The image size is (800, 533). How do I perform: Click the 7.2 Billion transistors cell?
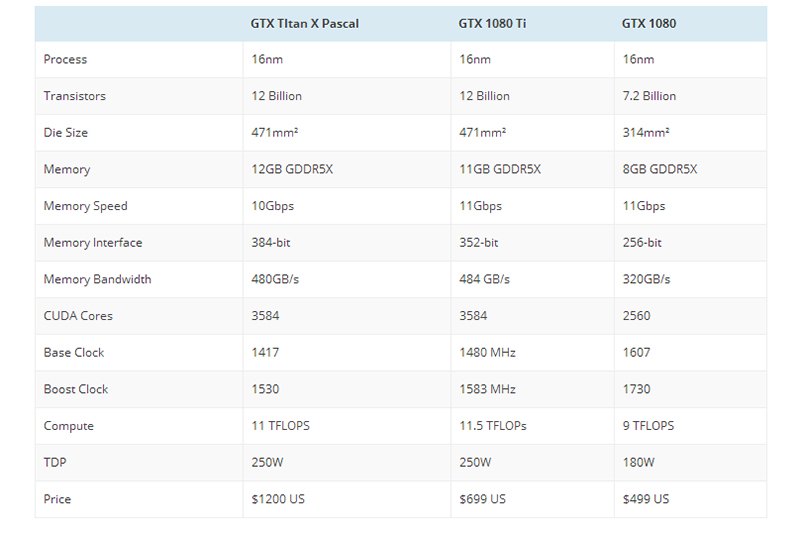pos(649,96)
